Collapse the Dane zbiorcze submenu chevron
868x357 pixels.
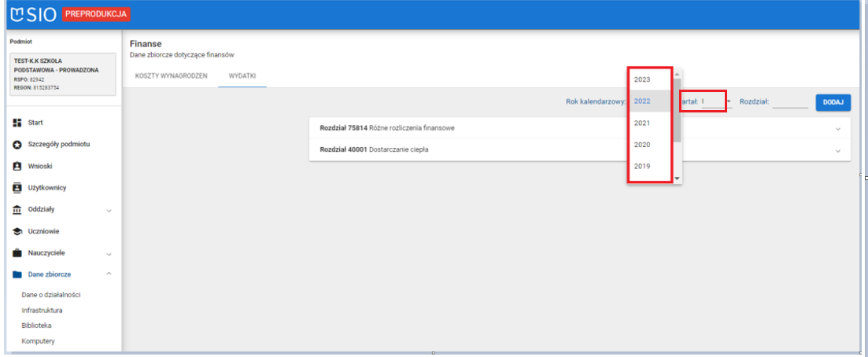[x=109, y=274]
